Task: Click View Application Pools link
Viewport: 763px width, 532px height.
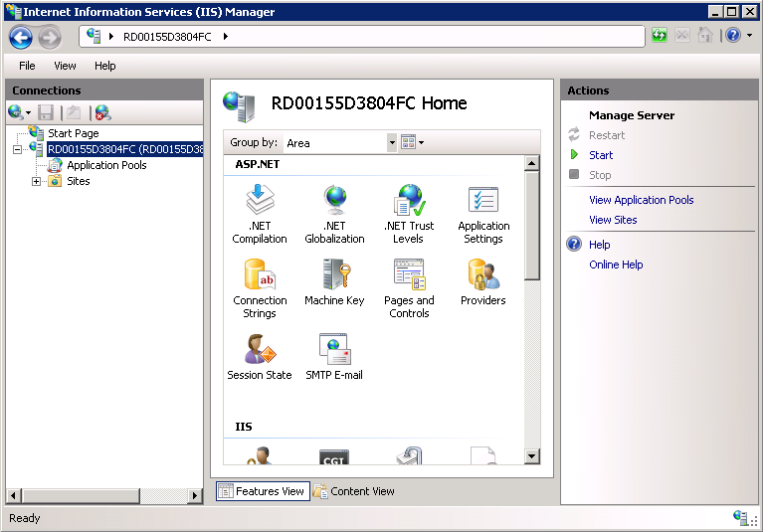Action: [x=641, y=200]
